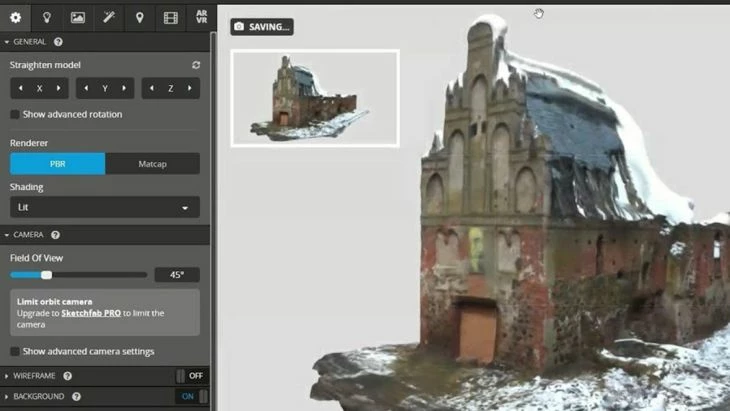Select the Matcap renderer
The height and width of the screenshot is (411, 730).
153,164
